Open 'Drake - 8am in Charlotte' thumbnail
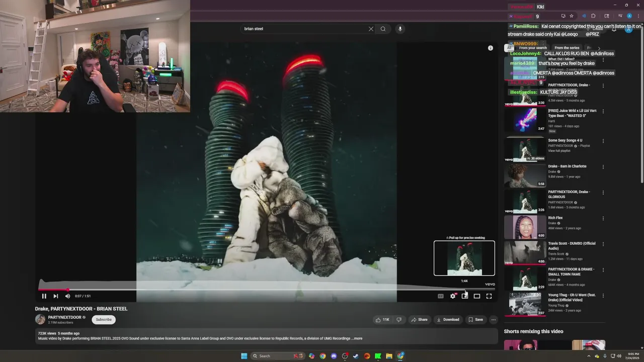 tap(525, 175)
